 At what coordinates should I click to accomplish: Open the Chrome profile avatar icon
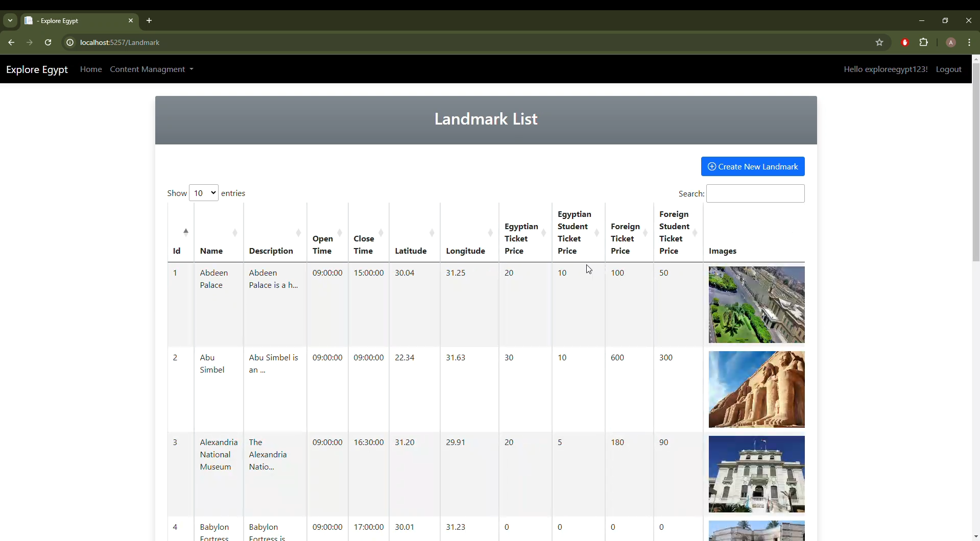click(x=950, y=42)
